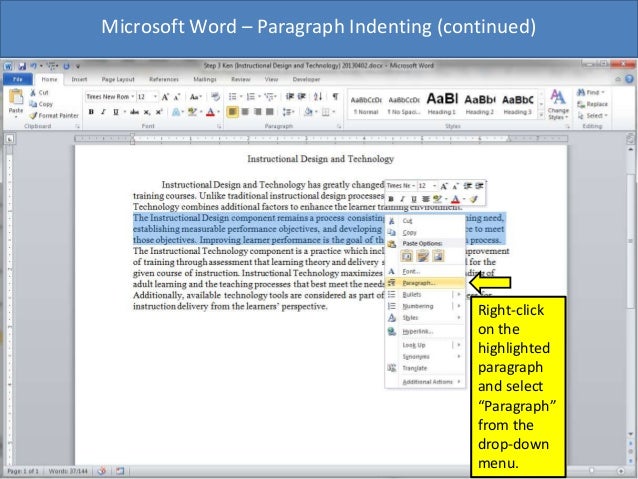Click the Words: 37/144 count in the status bar
This screenshot has width=638, height=479.
(x=68, y=471)
